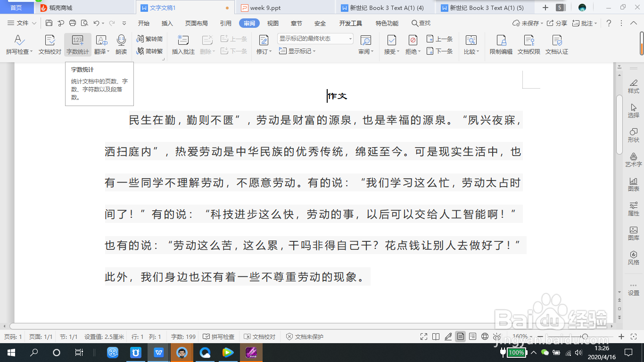644x362 pixels.
Task: Open the 比较 document compare tool
Action: tap(471, 45)
